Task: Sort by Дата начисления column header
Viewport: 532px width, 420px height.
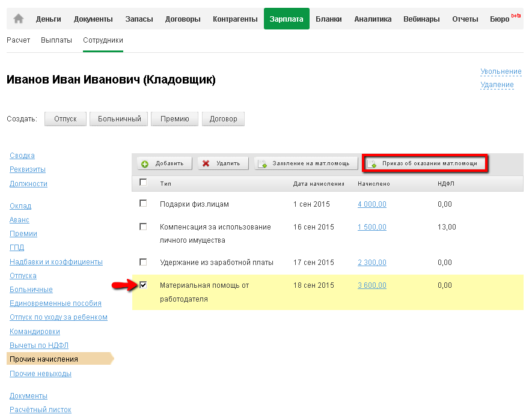Action: pos(319,183)
